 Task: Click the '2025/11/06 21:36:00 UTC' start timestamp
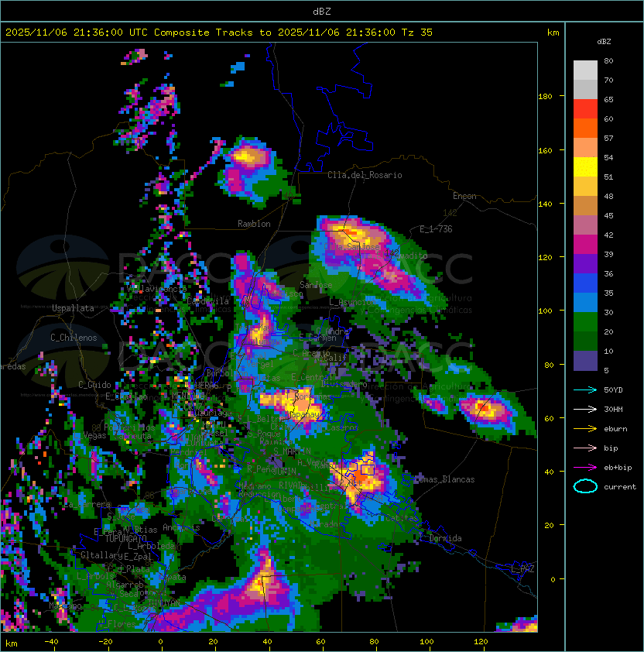point(76,33)
